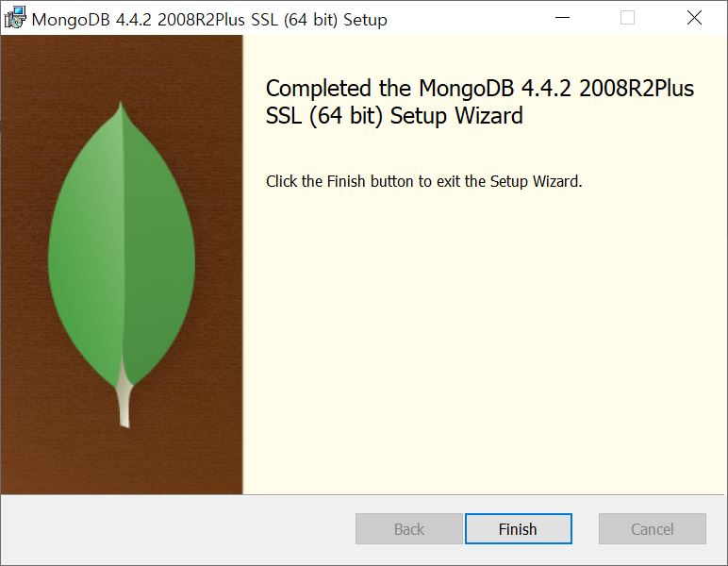The image size is (728, 566).
Task: Click the '2008R2Plus' word in the heading
Action: [x=637, y=89]
